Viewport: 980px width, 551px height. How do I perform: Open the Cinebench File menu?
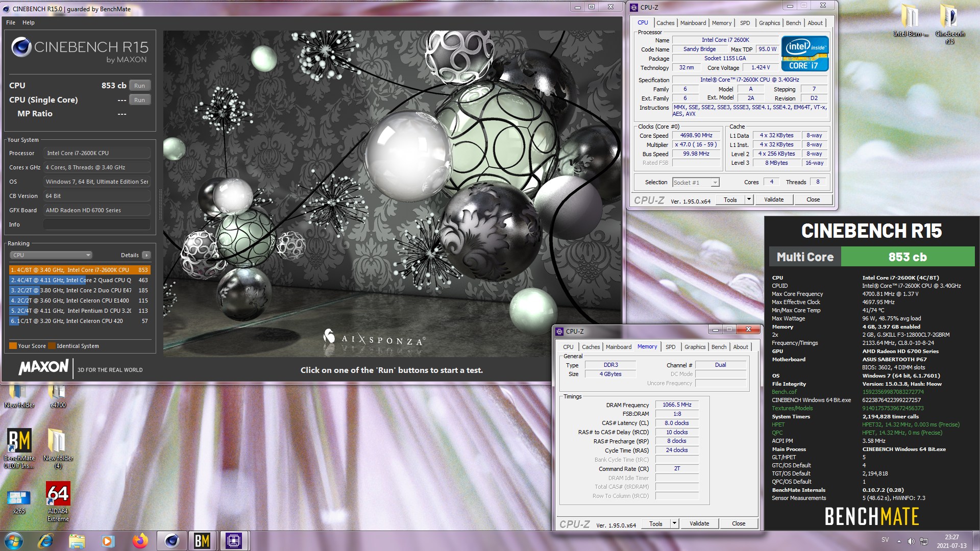11,22
